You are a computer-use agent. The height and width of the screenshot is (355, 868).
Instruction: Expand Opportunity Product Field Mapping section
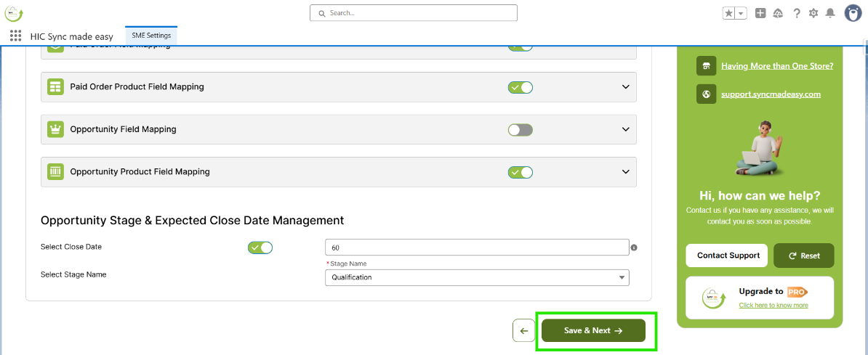(626, 172)
